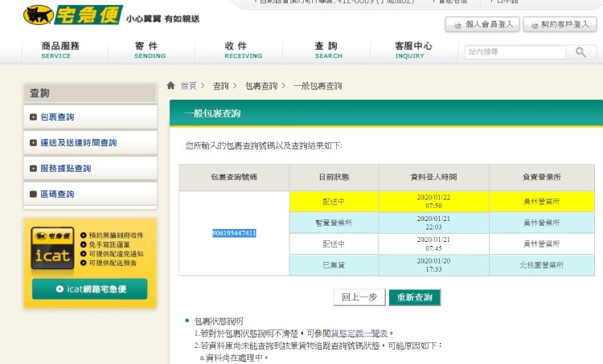Click 2020/01/22 07:56 time cell

(434, 202)
